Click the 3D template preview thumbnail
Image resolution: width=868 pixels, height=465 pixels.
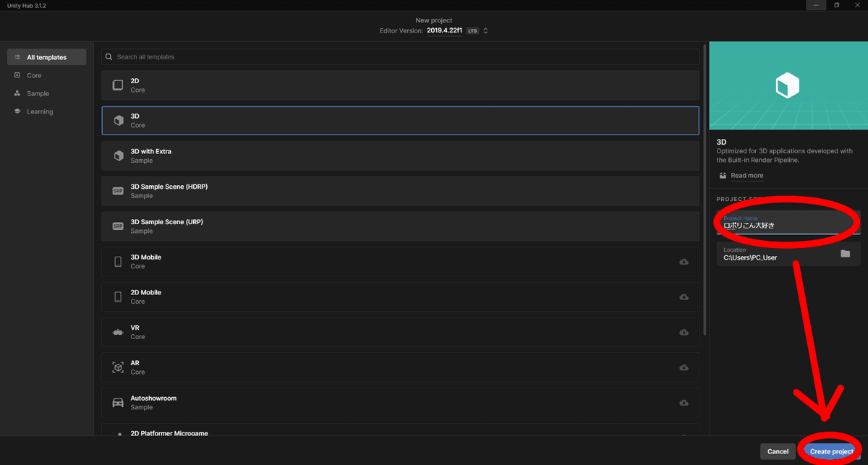788,86
